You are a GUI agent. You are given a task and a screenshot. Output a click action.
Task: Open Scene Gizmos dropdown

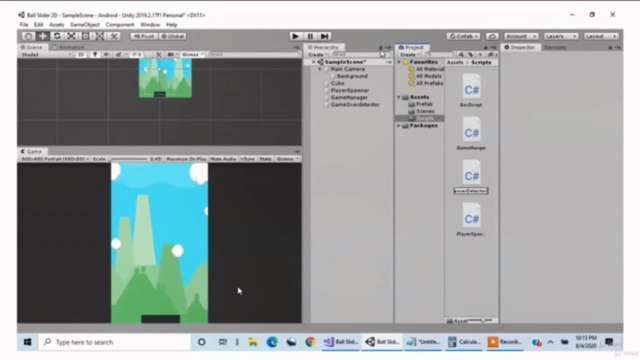point(193,55)
